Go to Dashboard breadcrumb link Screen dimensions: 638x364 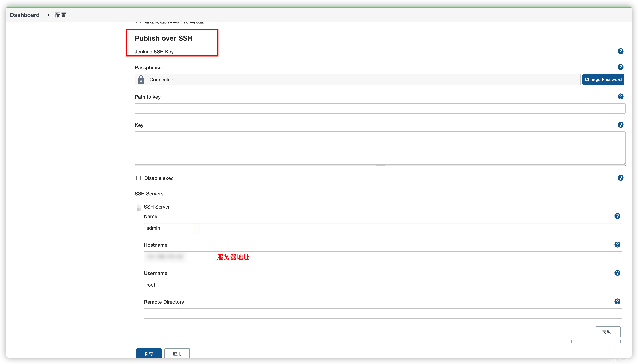point(25,15)
